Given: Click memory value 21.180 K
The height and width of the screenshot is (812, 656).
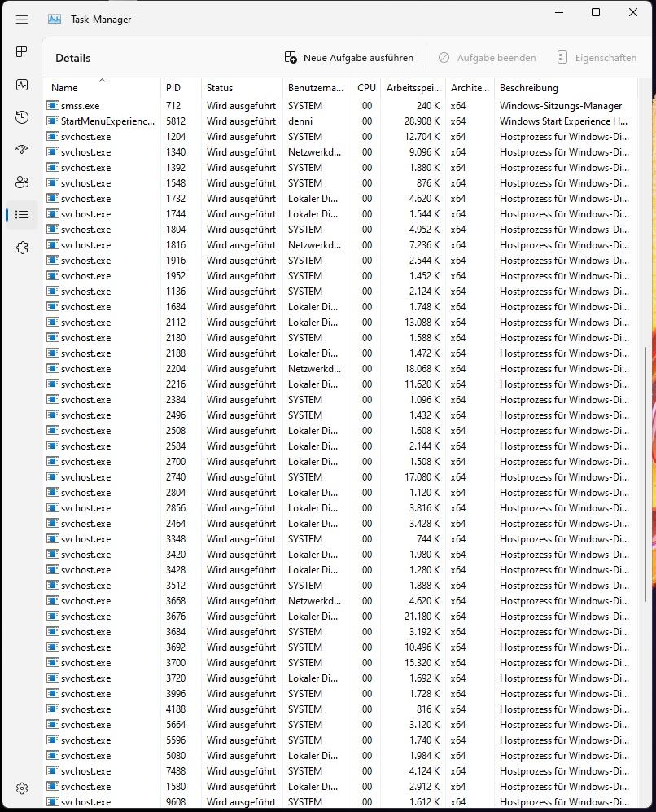Looking at the screenshot, I should click(x=422, y=617).
